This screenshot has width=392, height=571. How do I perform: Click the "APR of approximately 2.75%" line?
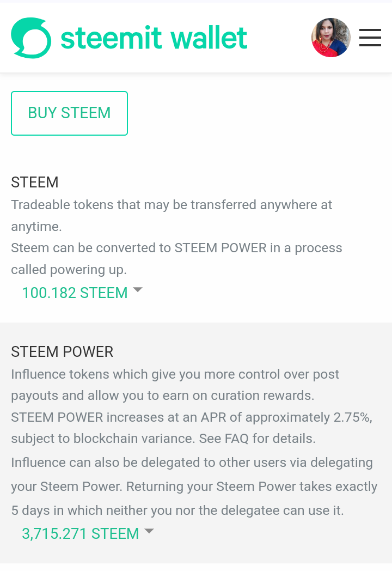[192, 417]
